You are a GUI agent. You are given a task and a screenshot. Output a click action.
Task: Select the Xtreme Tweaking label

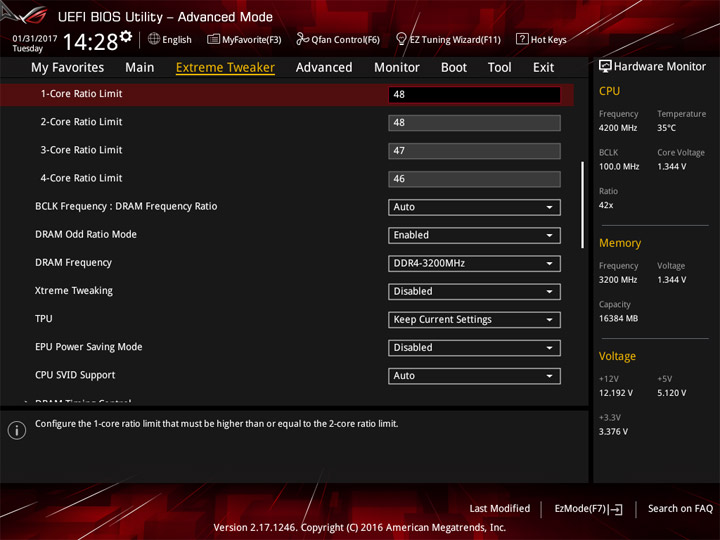74,291
